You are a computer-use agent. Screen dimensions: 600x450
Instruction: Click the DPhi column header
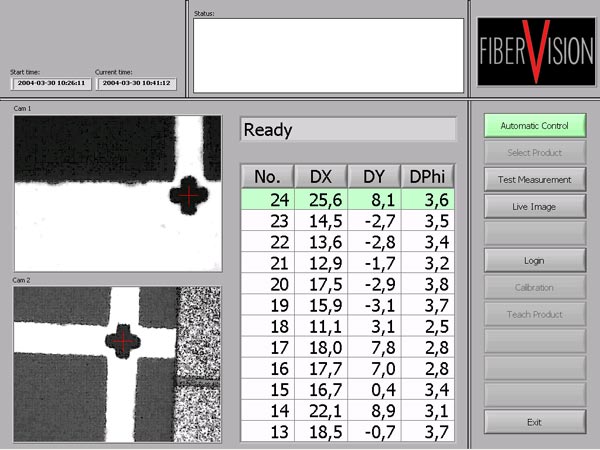(428, 177)
